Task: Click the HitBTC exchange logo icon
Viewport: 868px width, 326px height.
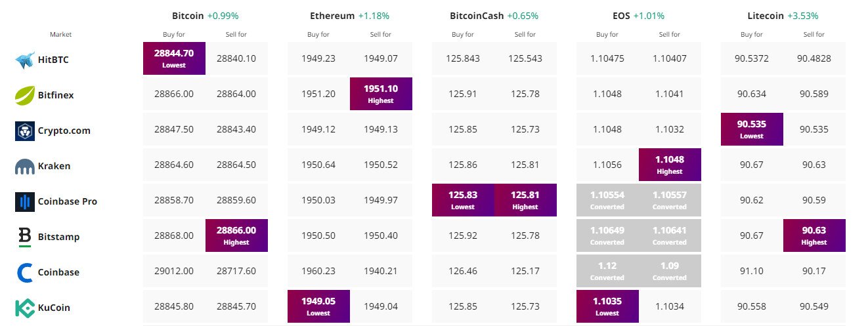Action: [x=25, y=60]
